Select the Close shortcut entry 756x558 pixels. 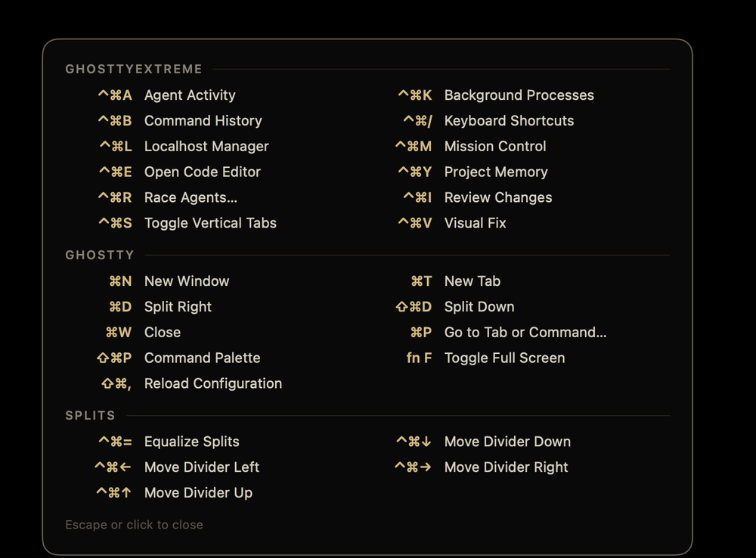[143, 332]
